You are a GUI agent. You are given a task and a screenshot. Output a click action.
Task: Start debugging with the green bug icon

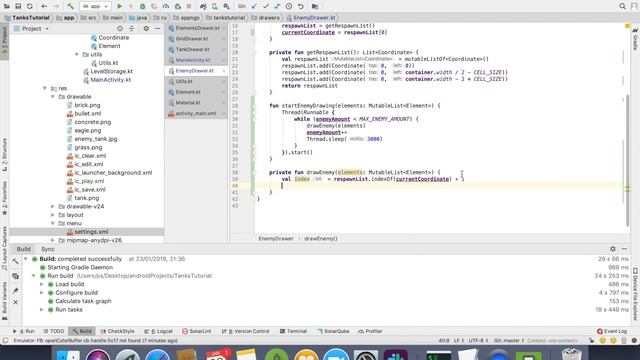[142, 6]
